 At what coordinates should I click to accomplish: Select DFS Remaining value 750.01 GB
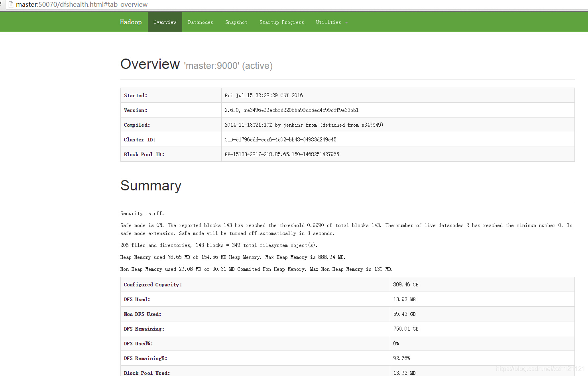(406, 329)
